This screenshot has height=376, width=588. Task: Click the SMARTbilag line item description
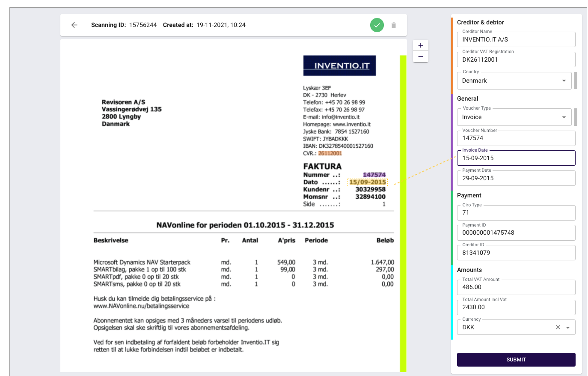pyautogui.click(x=140, y=269)
